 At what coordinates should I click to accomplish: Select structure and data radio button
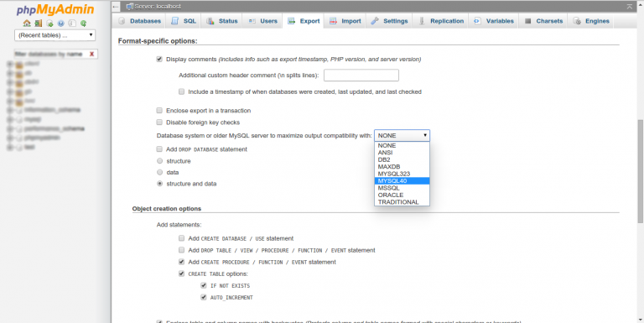coord(160,184)
